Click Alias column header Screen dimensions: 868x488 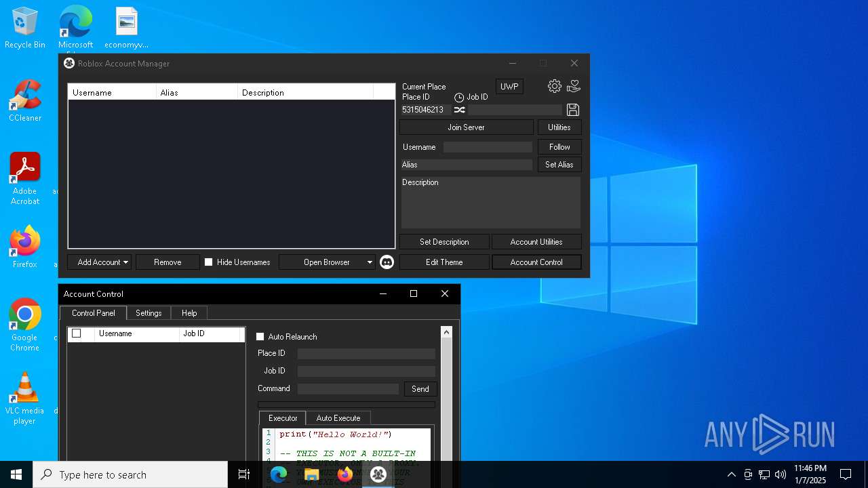(x=197, y=92)
